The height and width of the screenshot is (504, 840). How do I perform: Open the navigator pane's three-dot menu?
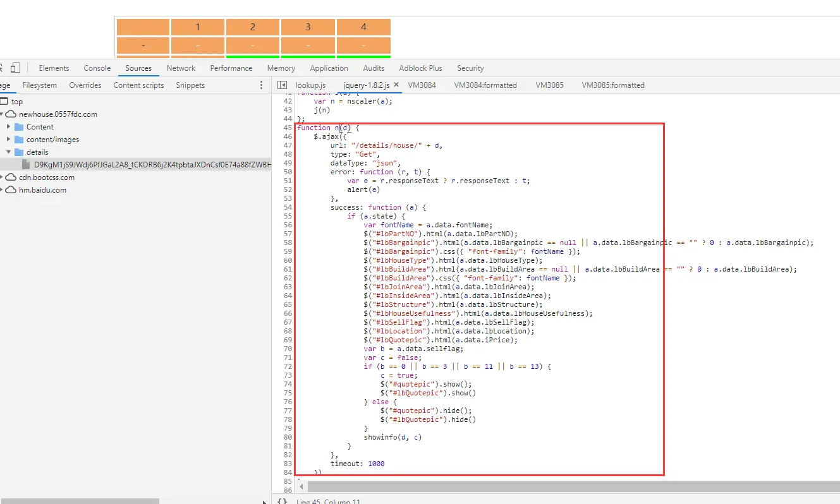pyautogui.click(x=262, y=85)
